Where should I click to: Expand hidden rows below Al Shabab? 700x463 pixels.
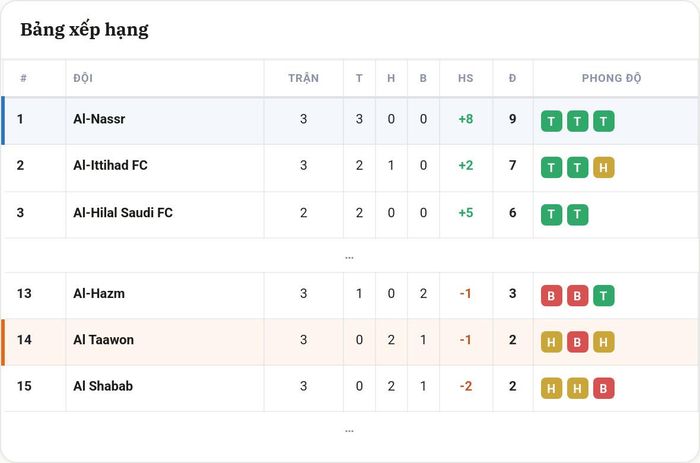pyautogui.click(x=350, y=431)
